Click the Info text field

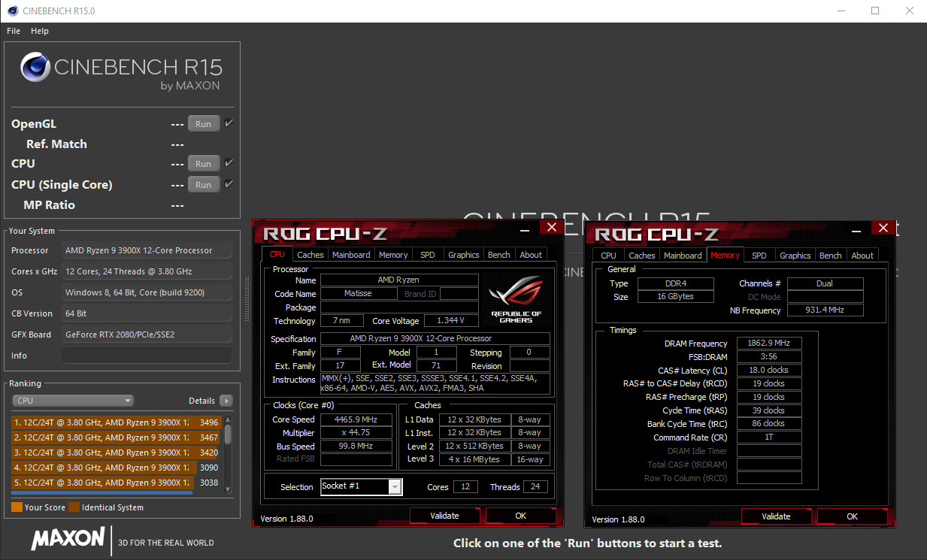[147, 356]
